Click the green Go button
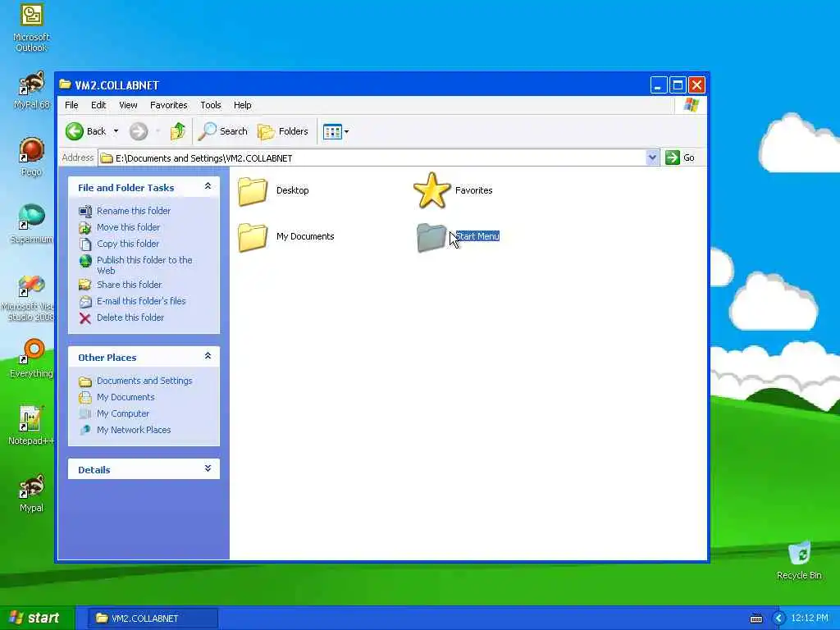 [680, 157]
